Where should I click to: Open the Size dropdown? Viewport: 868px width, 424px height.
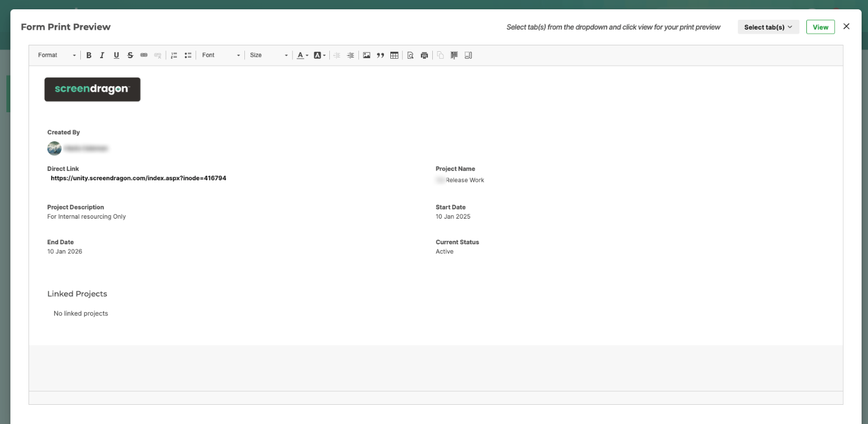tap(269, 55)
